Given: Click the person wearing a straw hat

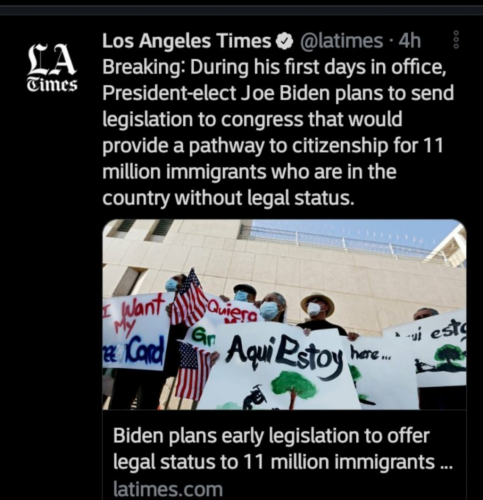Looking at the screenshot, I should [x=318, y=312].
